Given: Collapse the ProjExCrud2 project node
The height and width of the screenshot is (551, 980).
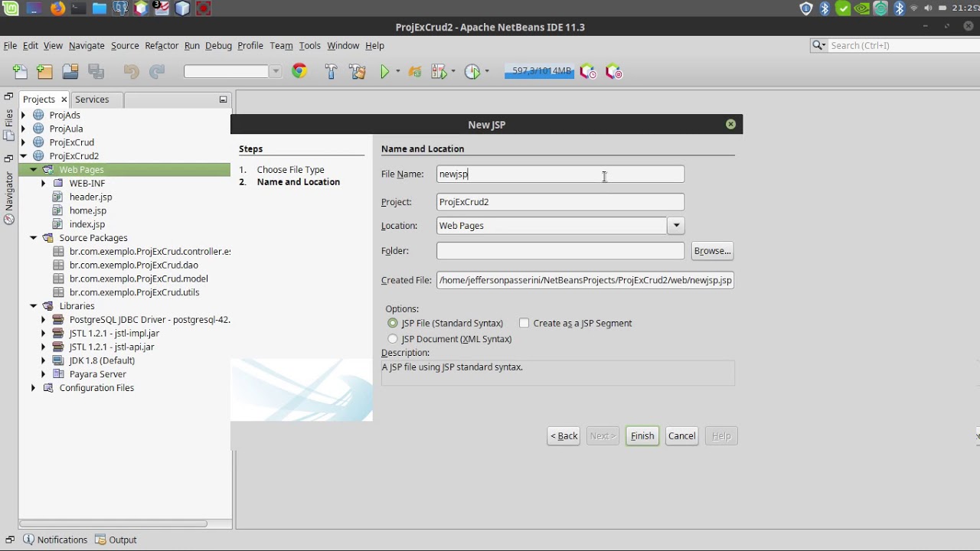Looking at the screenshot, I should (x=23, y=156).
